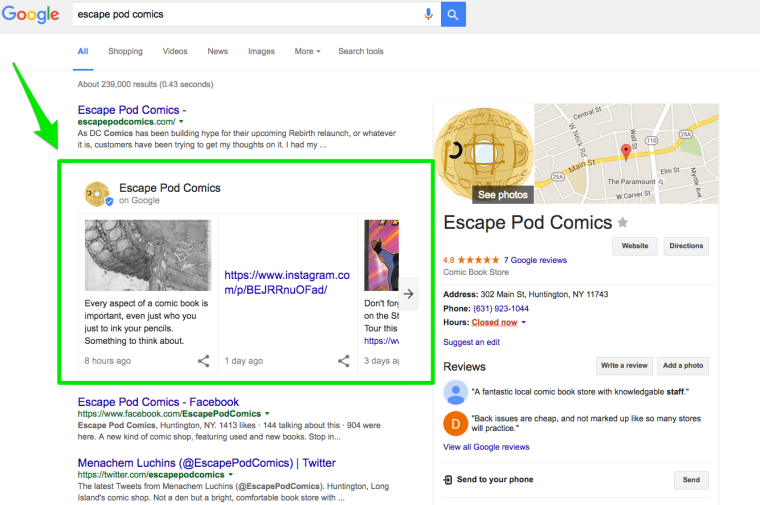The height and width of the screenshot is (505, 760).
Task: Click the colorful comic cover post thumbnail
Action: 381,255
